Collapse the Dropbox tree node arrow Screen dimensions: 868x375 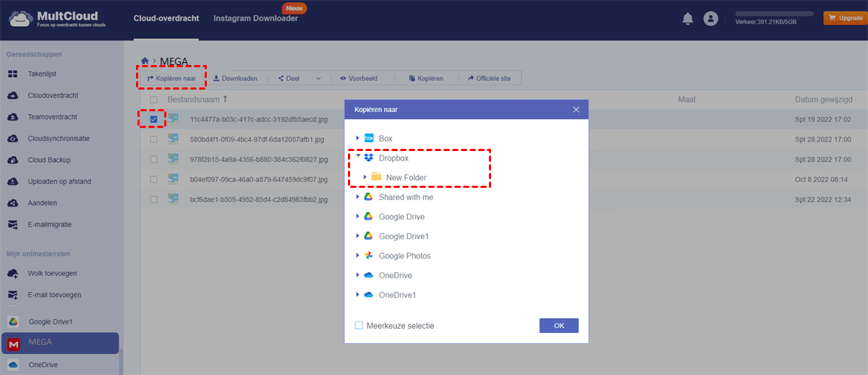tap(357, 157)
